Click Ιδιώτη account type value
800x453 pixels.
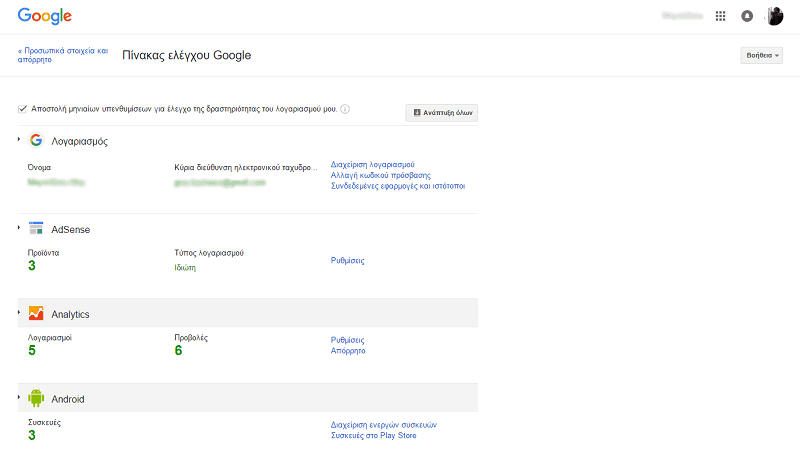tap(185, 267)
